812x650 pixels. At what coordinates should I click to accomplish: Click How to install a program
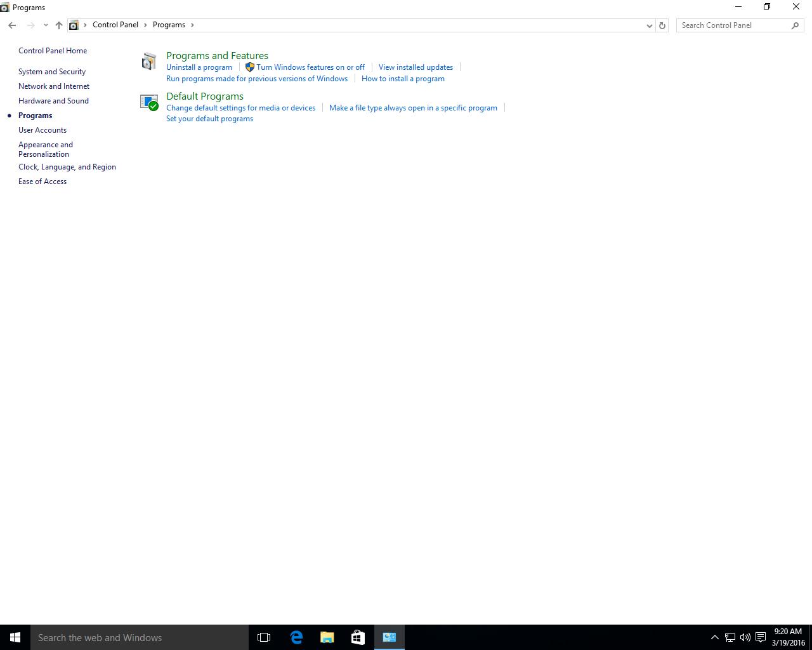[403, 79]
